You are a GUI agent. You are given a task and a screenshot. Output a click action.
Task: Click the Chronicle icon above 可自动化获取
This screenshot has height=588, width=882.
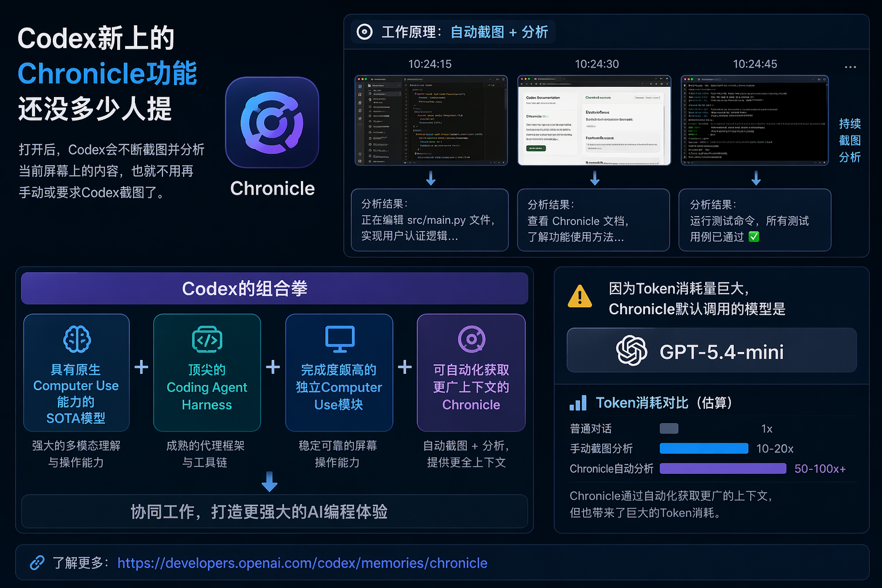pos(471,339)
